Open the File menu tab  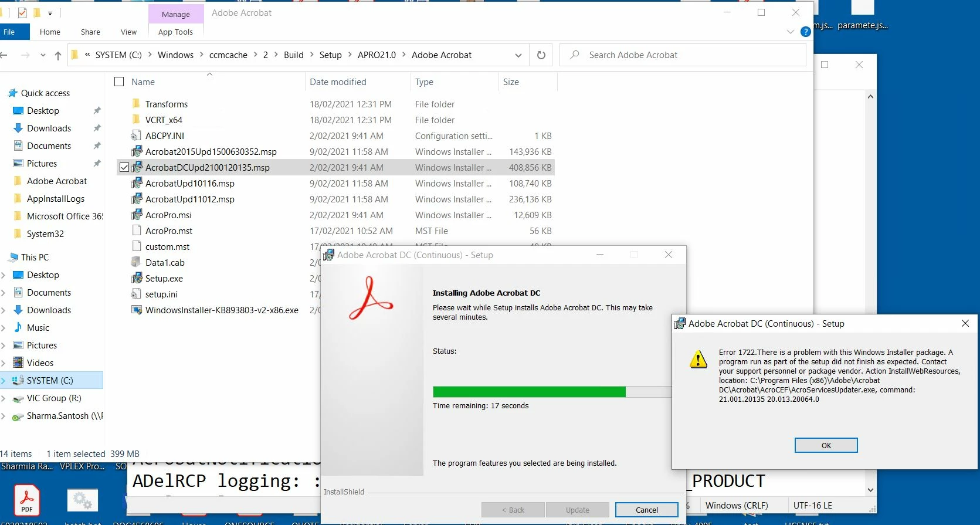tap(13, 32)
